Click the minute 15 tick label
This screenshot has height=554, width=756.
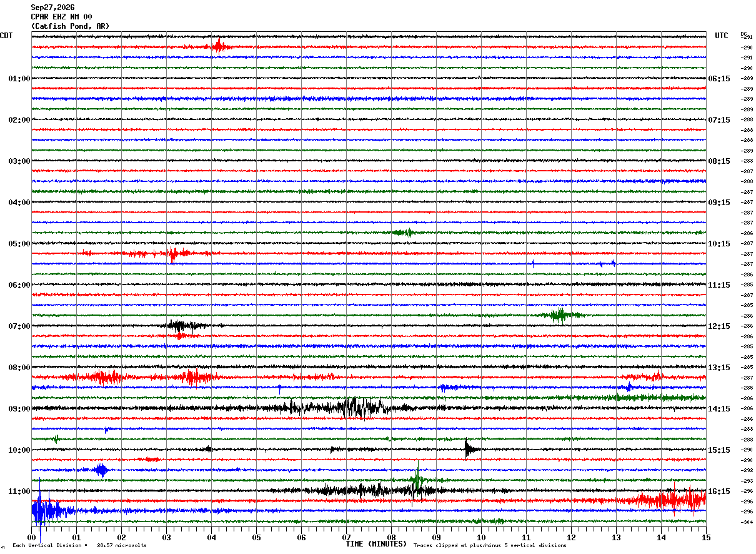[x=706, y=537]
